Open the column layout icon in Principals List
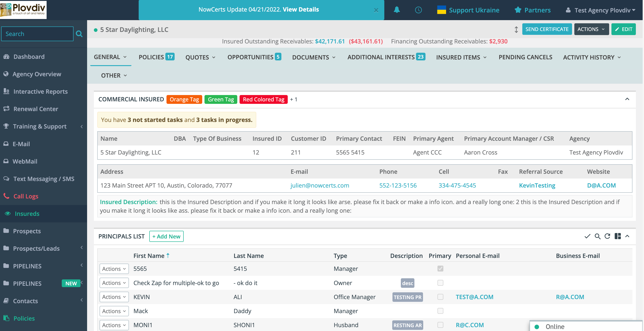The image size is (644, 331). click(618, 236)
